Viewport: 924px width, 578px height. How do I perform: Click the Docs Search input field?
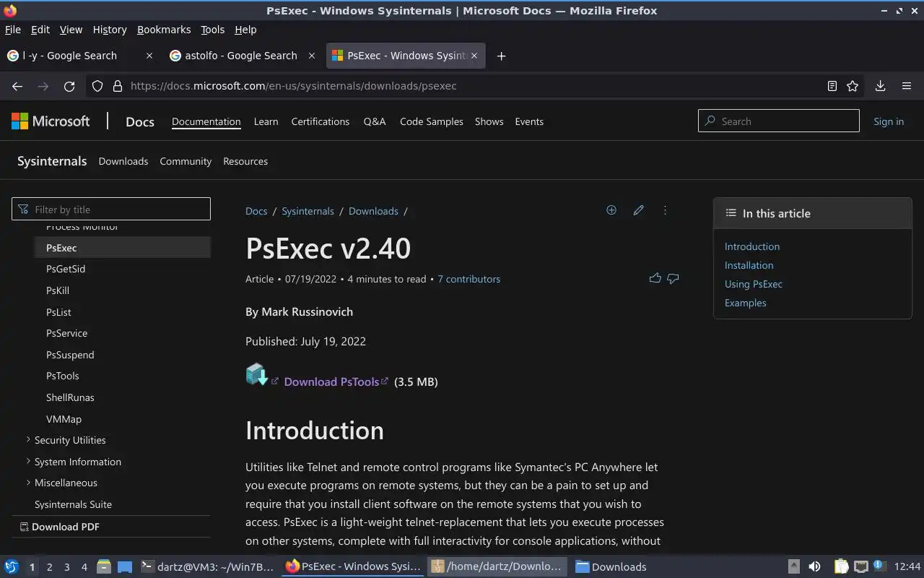click(778, 121)
